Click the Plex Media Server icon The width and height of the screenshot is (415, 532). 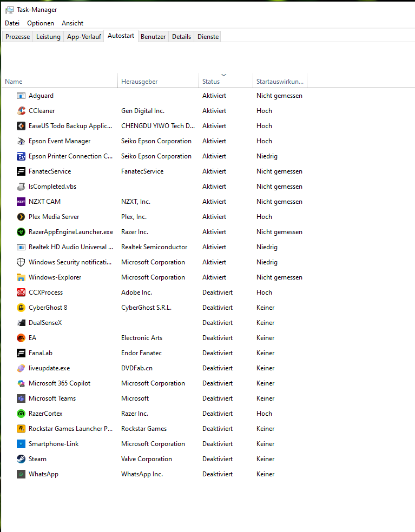(x=21, y=217)
